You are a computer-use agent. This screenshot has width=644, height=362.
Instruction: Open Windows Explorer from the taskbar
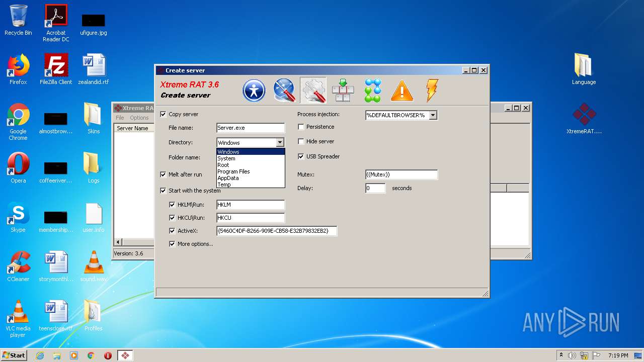57,355
